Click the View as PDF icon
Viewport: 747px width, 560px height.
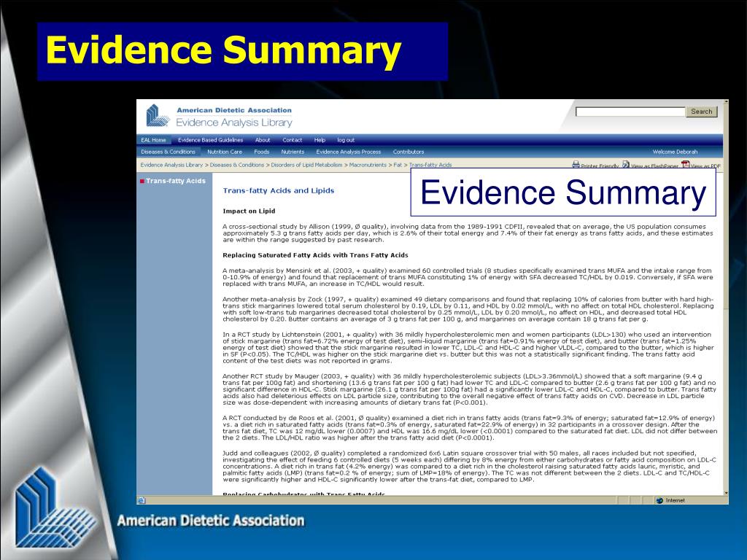click(685, 165)
